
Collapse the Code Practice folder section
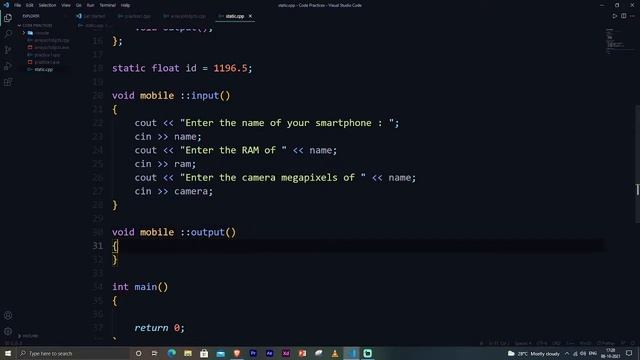point(36,25)
